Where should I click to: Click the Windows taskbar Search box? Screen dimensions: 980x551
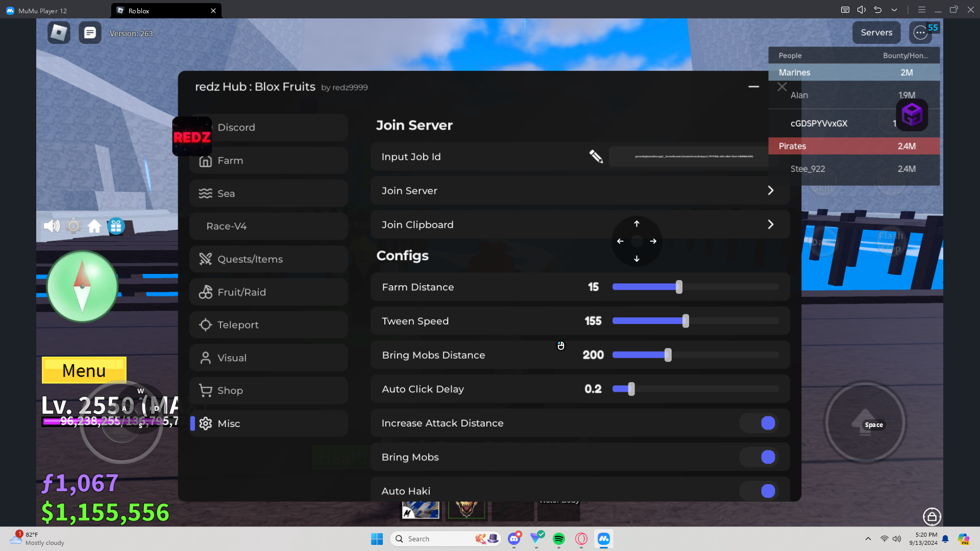446,539
